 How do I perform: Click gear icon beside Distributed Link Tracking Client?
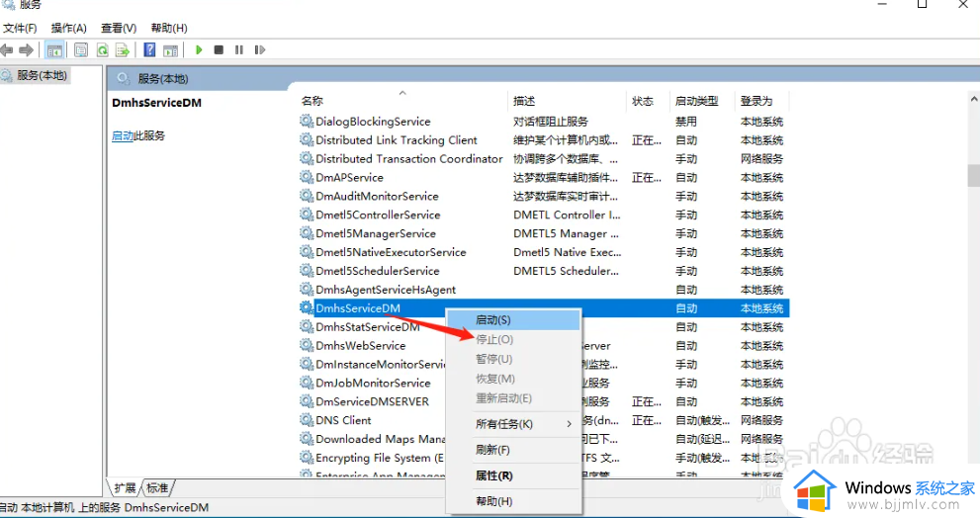point(307,139)
